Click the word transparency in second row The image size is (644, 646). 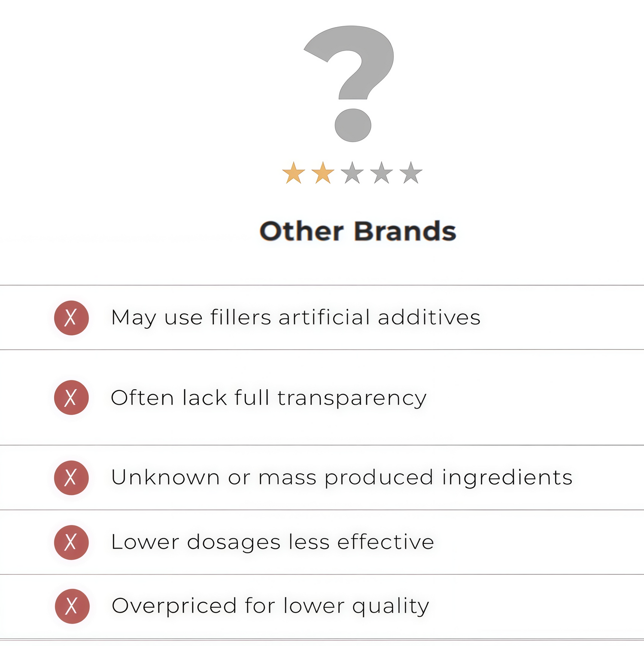[352, 398]
